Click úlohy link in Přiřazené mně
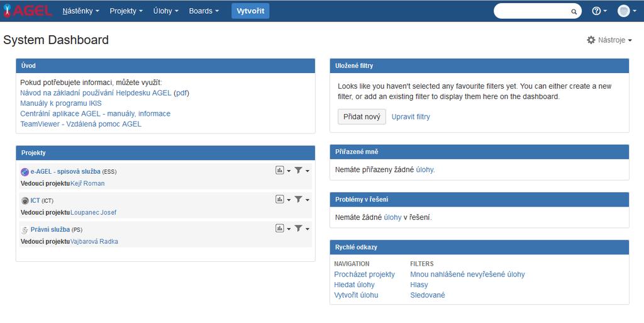The image size is (644, 323). (x=425, y=169)
